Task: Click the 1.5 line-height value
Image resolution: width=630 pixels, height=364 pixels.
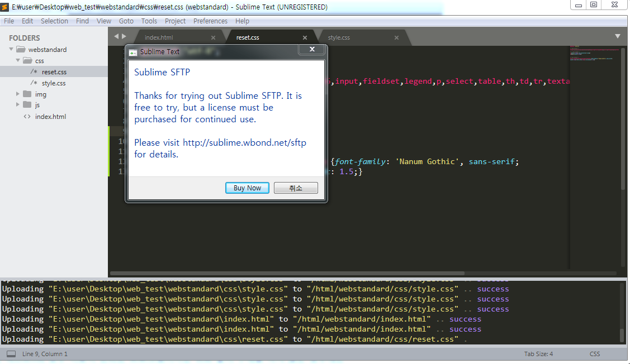Action: click(x=347, y=171)
